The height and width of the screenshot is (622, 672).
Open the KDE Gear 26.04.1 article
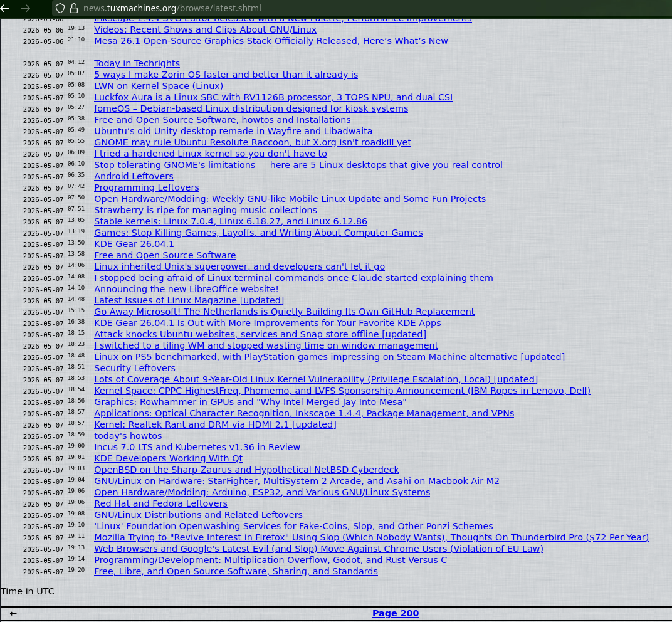(x=134, y=244)
